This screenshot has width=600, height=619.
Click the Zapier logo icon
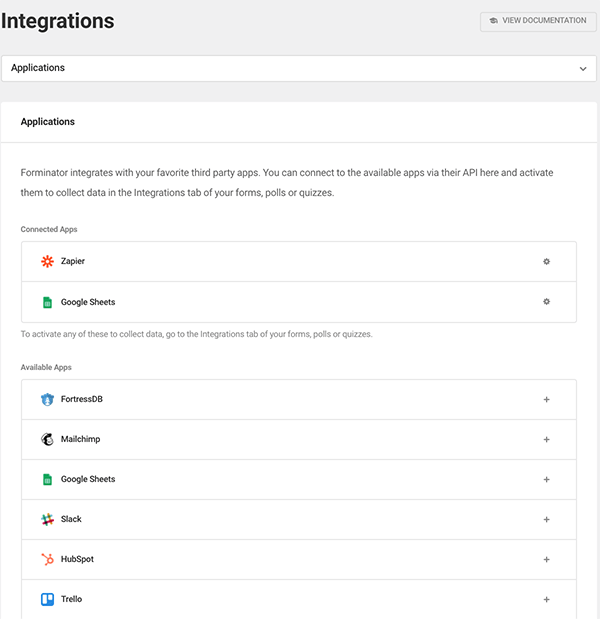pos(47,261)
